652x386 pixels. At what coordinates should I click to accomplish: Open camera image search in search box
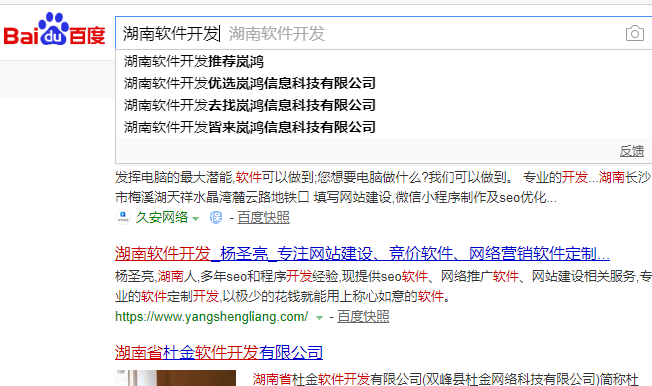coord(635,33)
